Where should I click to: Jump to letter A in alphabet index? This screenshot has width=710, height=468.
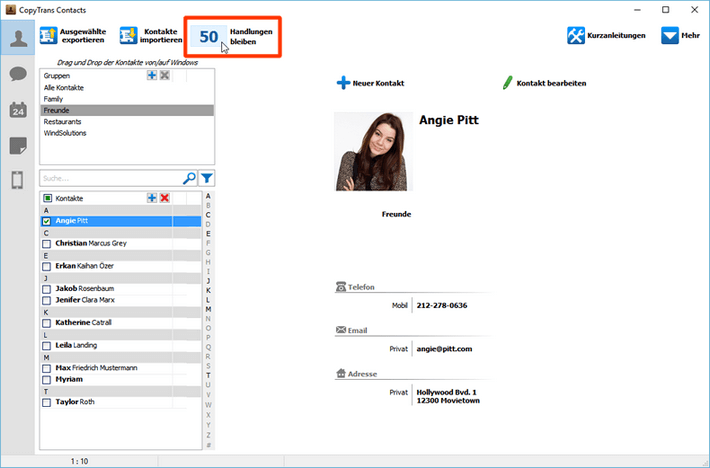click(208, 196)
